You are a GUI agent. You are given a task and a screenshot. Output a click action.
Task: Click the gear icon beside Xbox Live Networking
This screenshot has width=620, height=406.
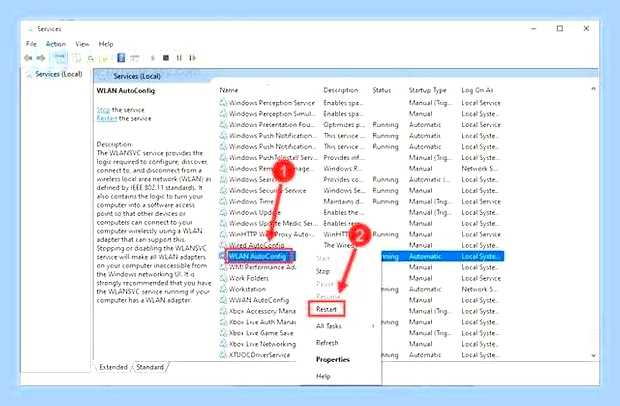point(223,344)
